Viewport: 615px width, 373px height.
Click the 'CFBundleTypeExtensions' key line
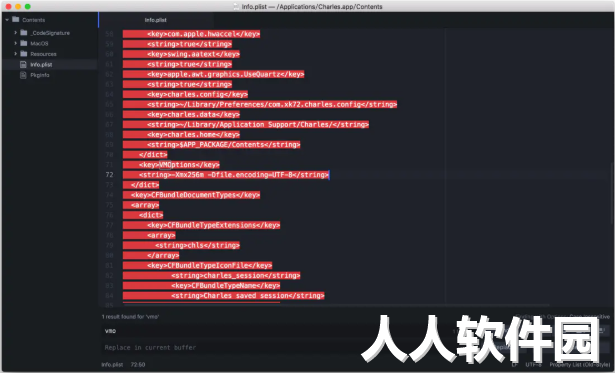click(213, 225)
